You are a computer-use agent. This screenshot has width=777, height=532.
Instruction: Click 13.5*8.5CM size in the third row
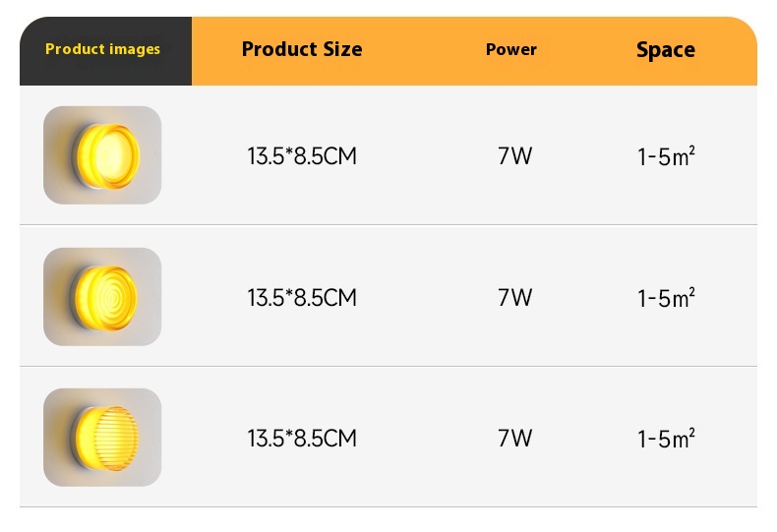point(302,438)
